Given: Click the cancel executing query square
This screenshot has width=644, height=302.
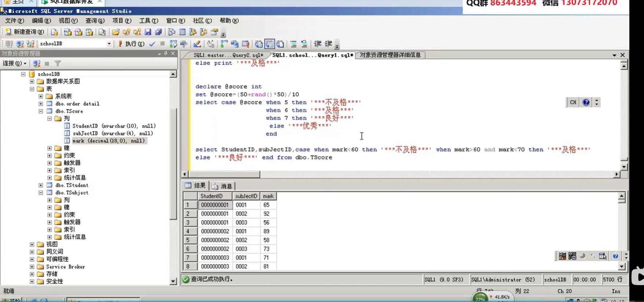Looking at the screenshot, I should tap(162, 44).
